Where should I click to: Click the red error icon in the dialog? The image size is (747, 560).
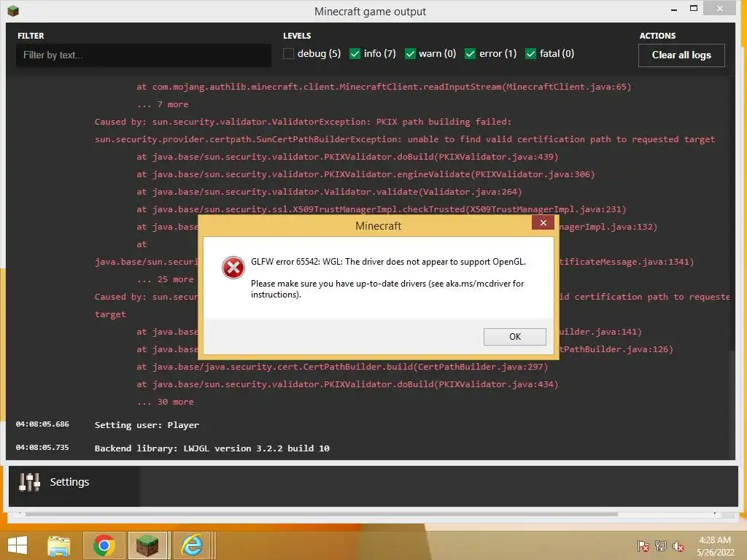(233, 268)
